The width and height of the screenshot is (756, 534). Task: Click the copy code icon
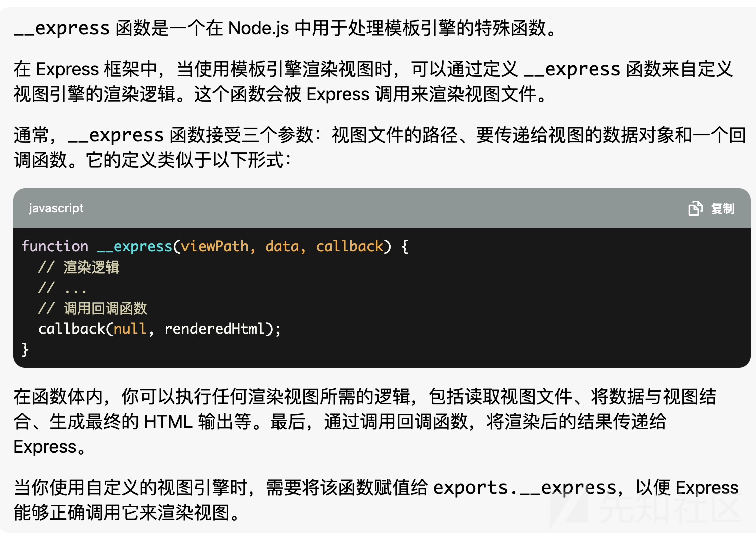pyautogui.click(x=695, y=208)
